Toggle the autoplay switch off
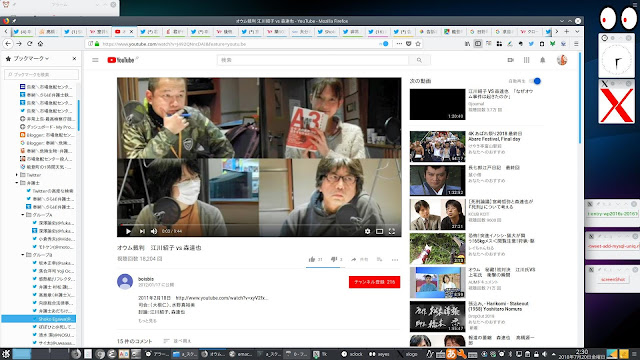 tap(535, 81)
